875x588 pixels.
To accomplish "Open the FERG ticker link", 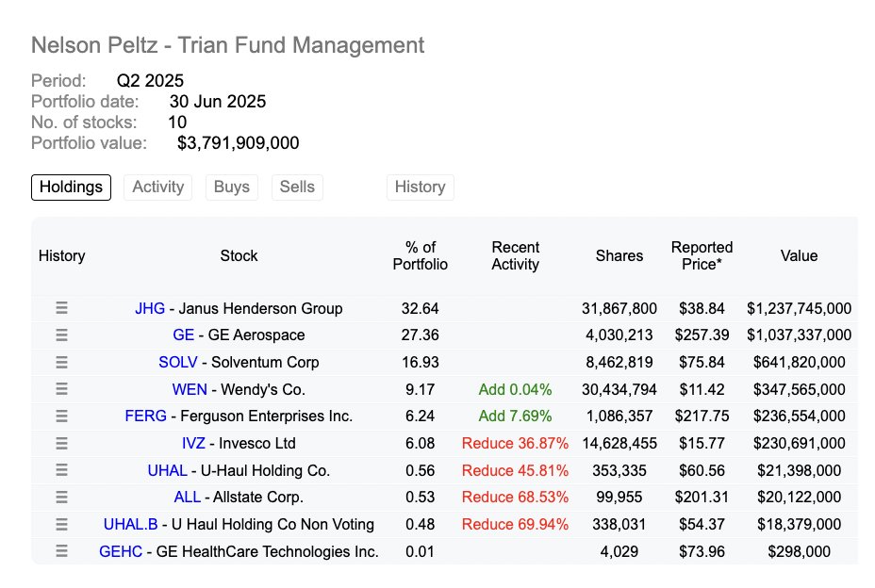I will click(145, 416).
